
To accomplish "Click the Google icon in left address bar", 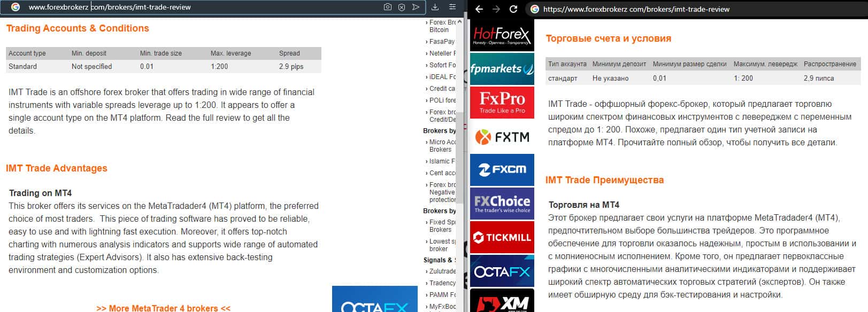I will click(x=16, y=7).
